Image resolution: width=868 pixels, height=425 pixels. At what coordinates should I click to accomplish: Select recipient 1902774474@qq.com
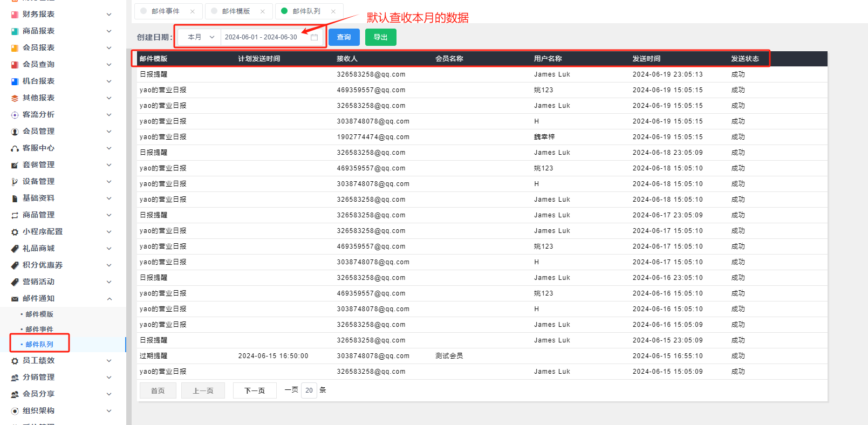point(373,137)
